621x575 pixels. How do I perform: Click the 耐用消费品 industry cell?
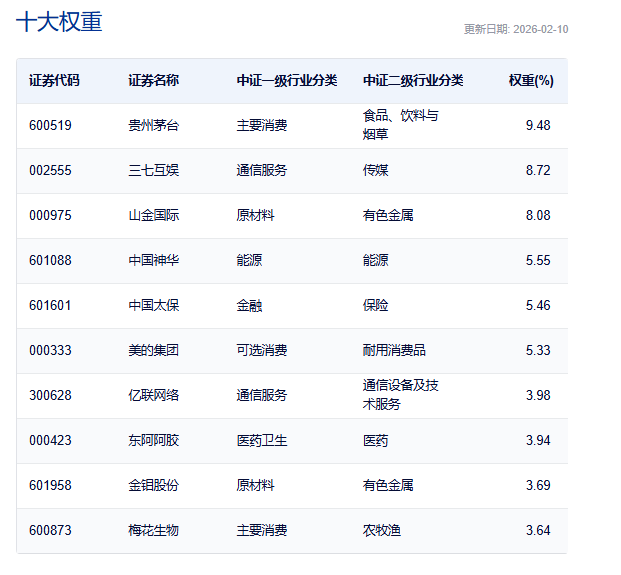coord(394,350)
